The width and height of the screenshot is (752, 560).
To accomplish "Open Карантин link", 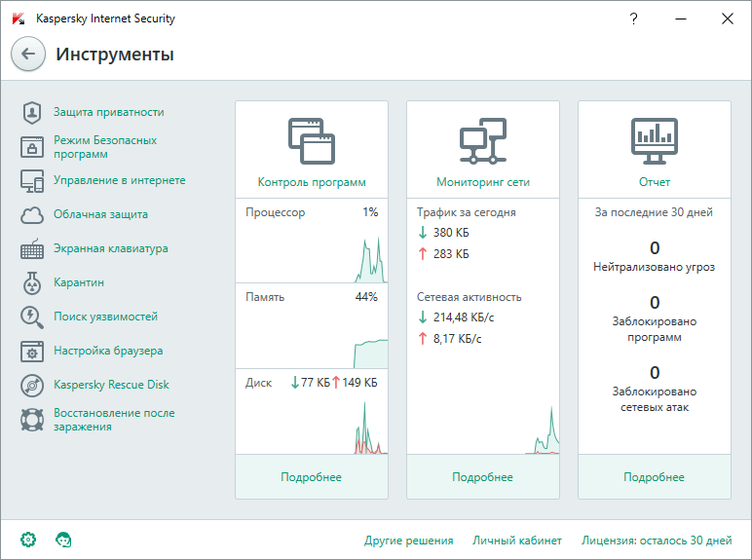I will click(79, 282).
